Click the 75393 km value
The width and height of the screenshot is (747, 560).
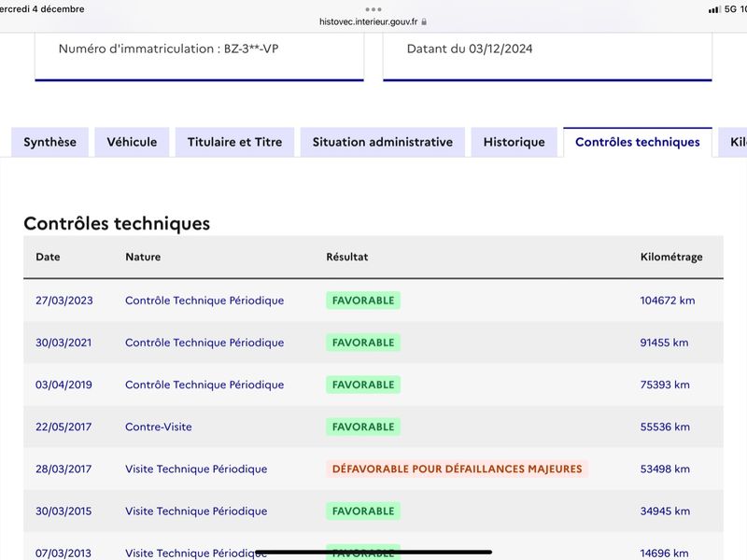coord(665,385)
